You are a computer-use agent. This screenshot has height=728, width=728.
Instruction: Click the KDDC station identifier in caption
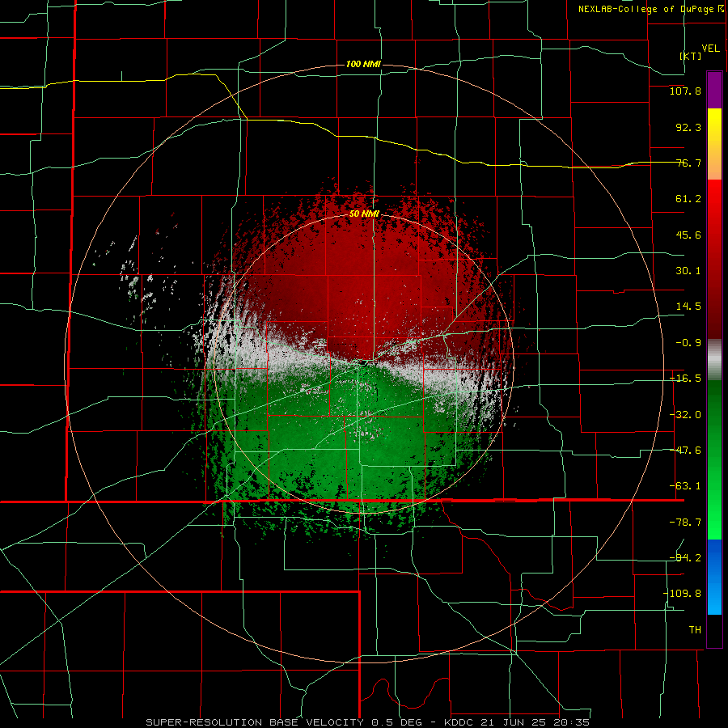(459, 722)
